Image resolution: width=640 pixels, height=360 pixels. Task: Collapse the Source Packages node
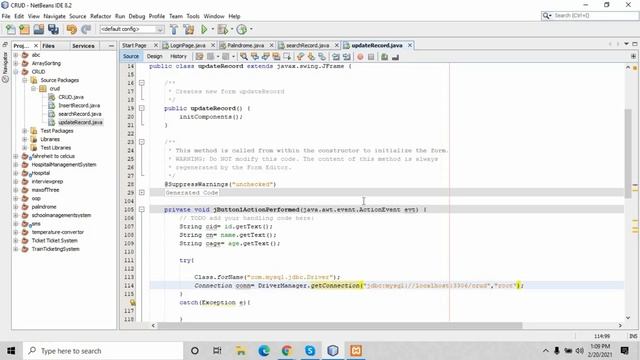click(x=24, y=80)
